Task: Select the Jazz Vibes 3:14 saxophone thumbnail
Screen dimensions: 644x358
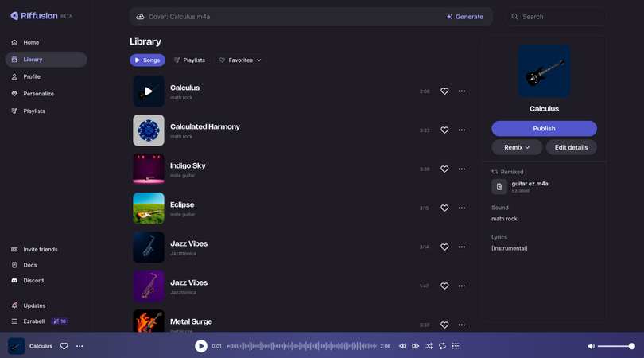Action: tap(149, 247)
